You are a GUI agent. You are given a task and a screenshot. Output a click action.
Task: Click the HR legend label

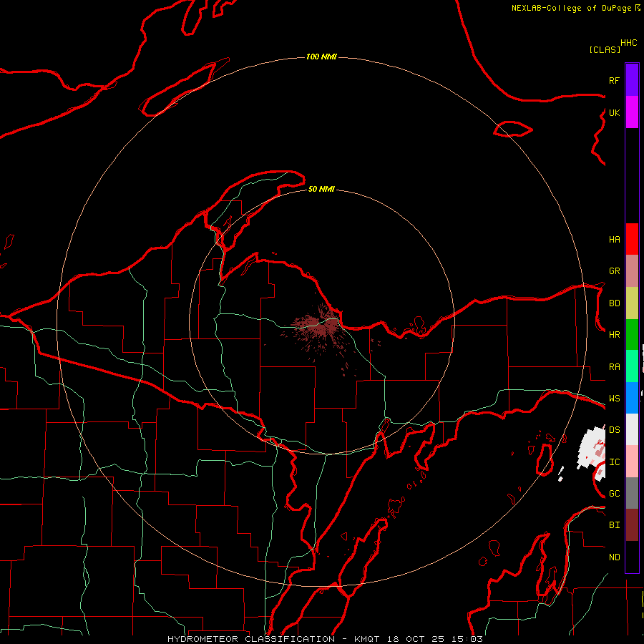click(614, 335)
